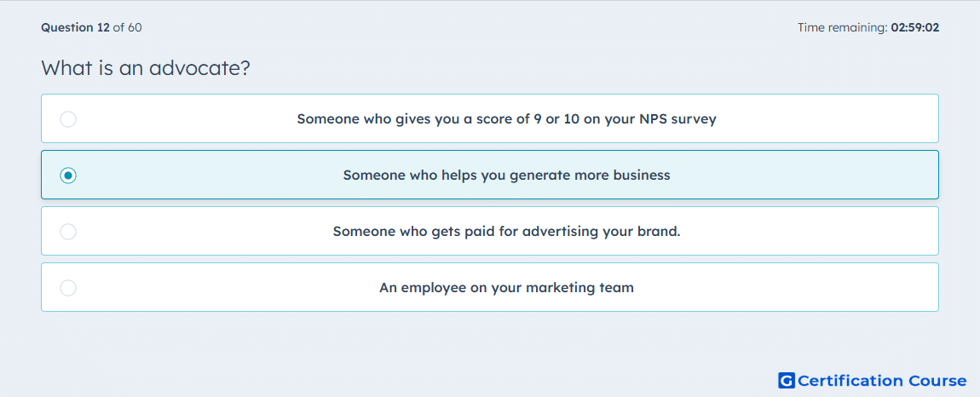This screenshot has height=397, width=980.
Task: Choose the radio for 'gets paid for advertising'
Action: (x=68, y=232)
